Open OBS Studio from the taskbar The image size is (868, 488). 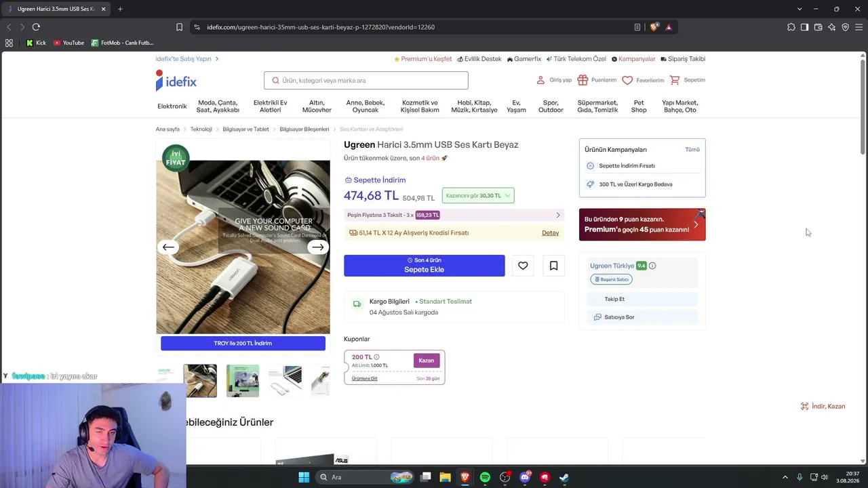(505, 477)
